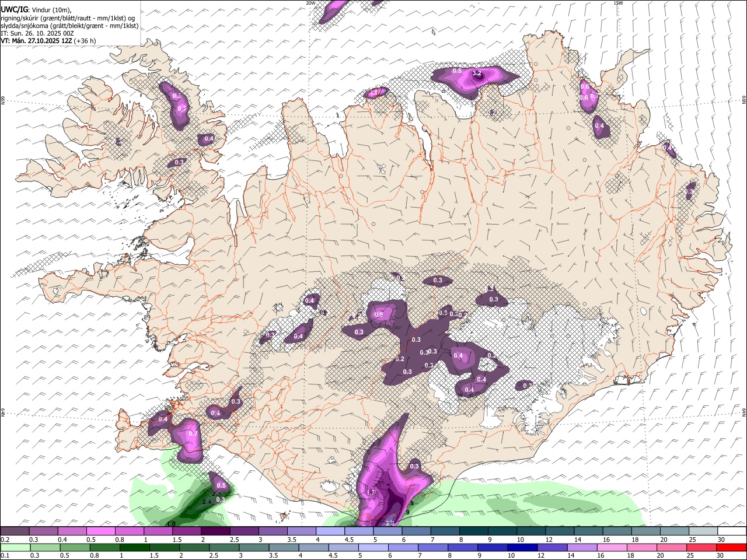Screen dimensions: 747x560
Task: Click the violet 12 swatch in lower legend row
Action: point(552,547)
